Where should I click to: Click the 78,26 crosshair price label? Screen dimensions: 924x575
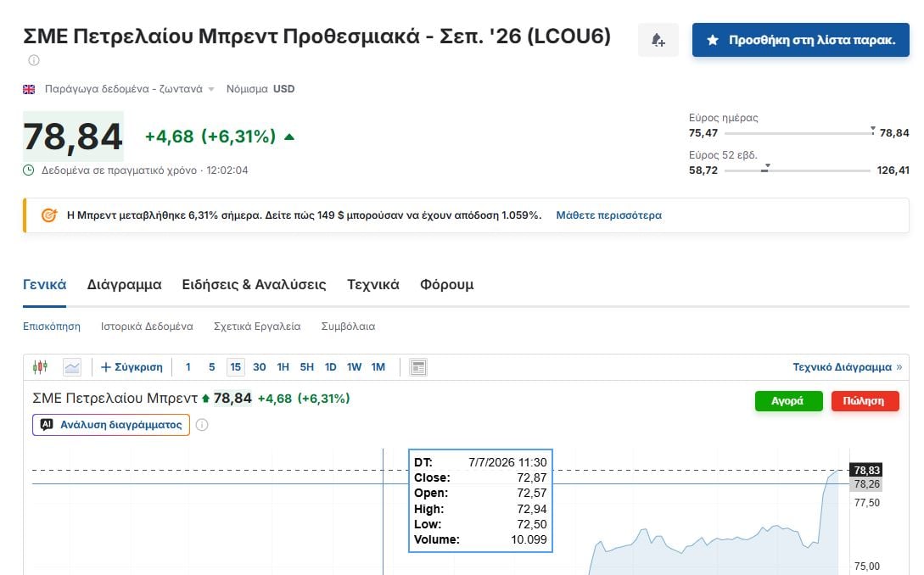866,484
